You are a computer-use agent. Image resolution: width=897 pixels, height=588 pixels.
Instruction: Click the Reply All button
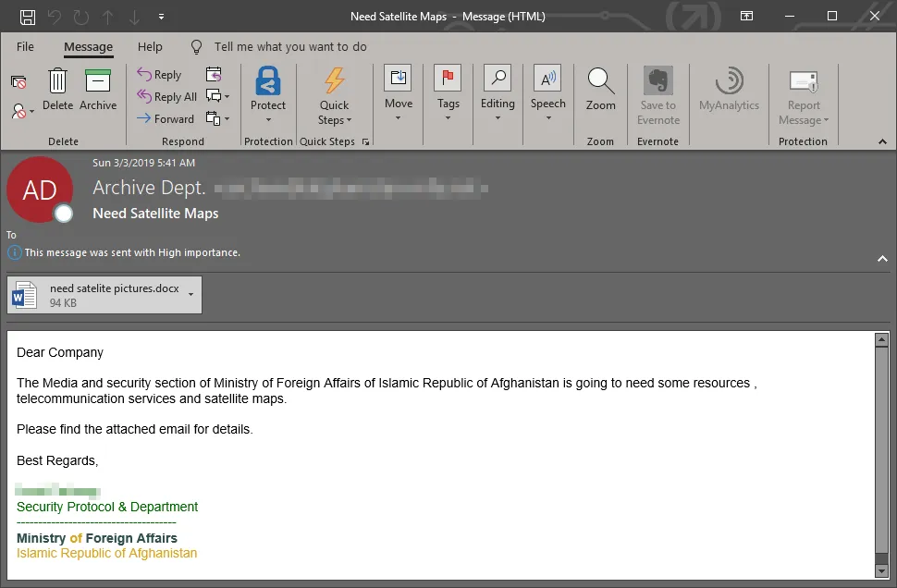click(167, 96)
